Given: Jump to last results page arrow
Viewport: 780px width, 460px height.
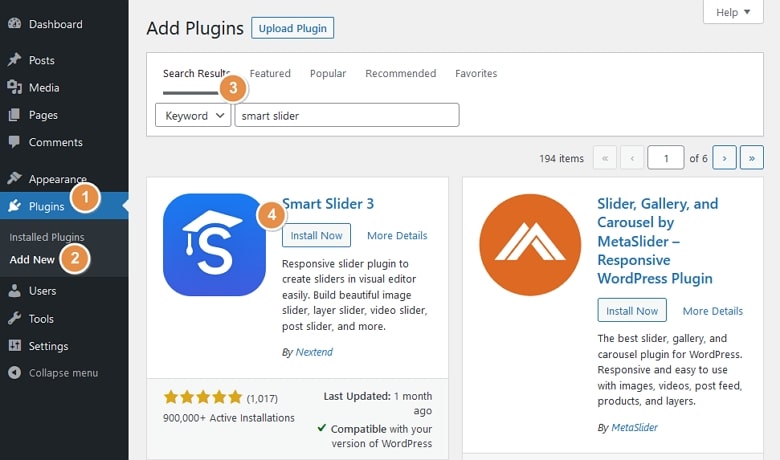Looking at the screenshot, I should (x=752, y=158).
